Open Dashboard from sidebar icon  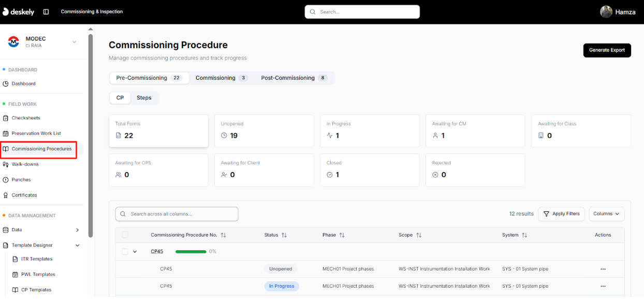pos(6,83)
